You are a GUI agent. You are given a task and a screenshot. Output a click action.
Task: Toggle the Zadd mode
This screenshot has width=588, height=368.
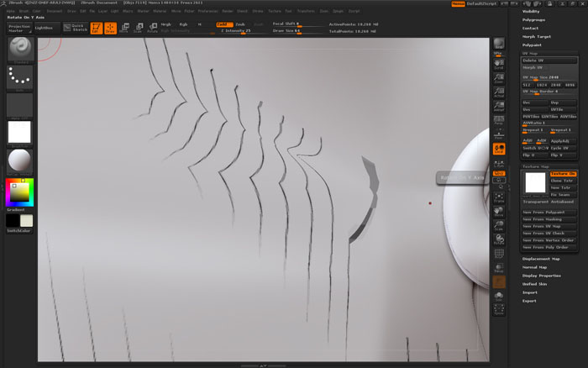(x=224, y=24)
